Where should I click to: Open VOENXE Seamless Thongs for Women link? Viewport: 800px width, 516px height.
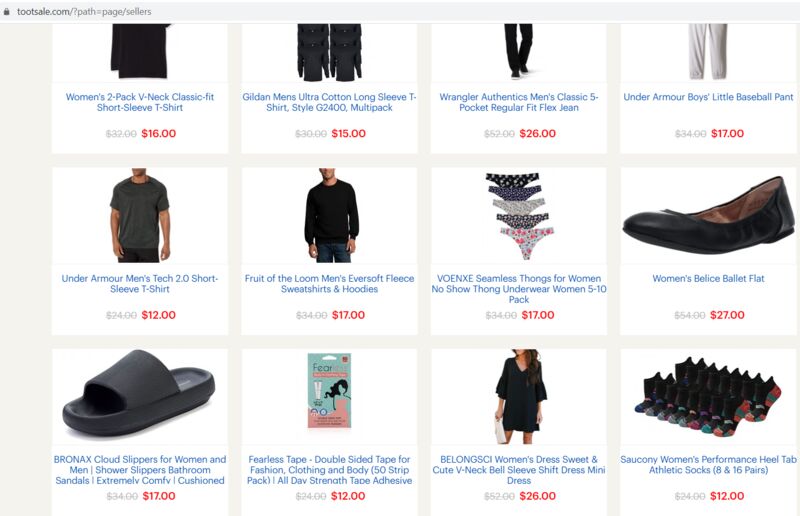519,289
